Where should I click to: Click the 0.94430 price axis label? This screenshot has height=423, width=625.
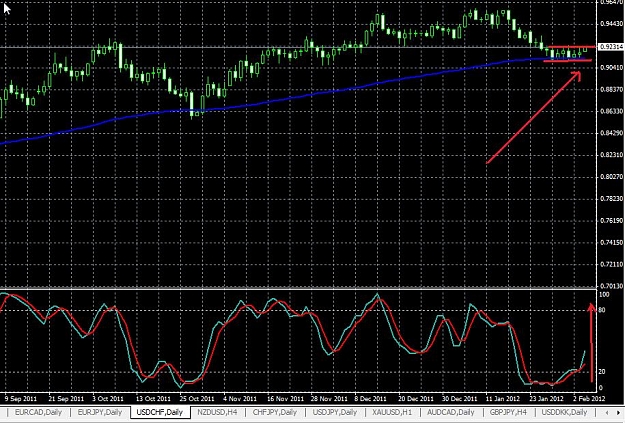pyautogui.click(x=612, y=24)
